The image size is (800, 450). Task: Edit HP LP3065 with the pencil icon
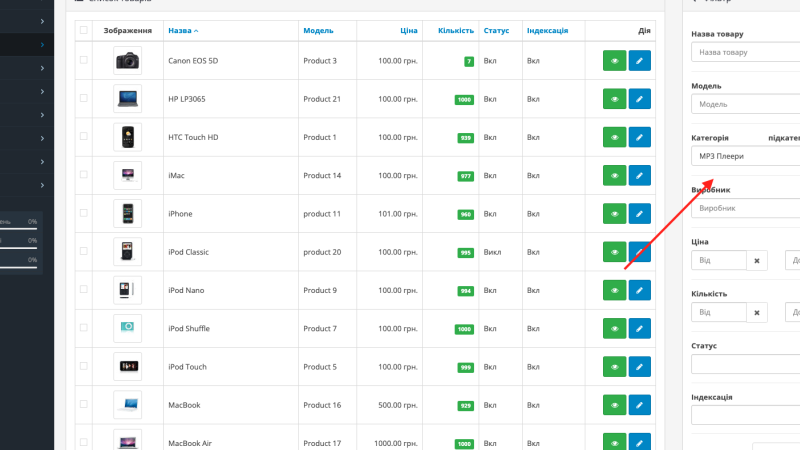[x=639, y=99]
